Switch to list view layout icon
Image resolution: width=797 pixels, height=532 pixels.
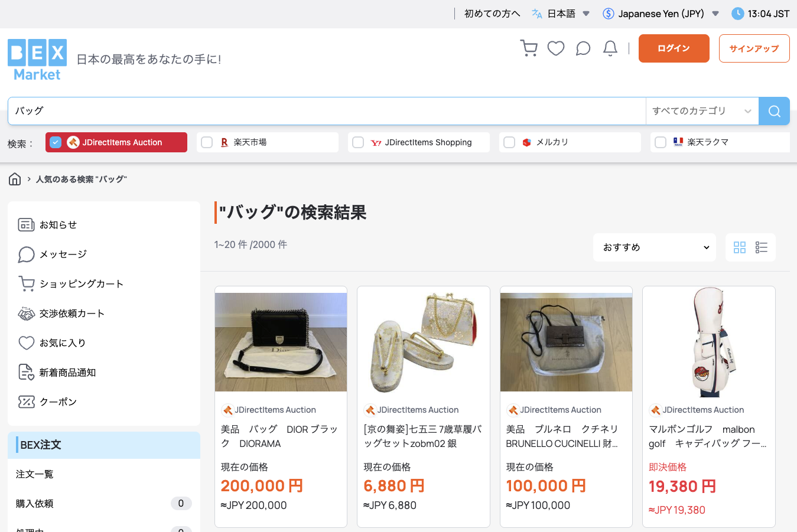(x=762, y=247)
